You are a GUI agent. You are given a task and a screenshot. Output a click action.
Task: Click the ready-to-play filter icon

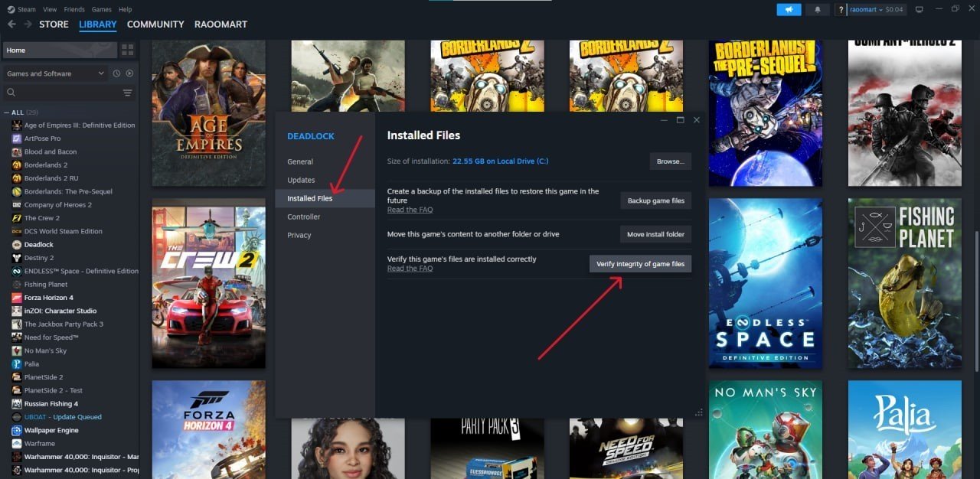click(x=129, y=73)
